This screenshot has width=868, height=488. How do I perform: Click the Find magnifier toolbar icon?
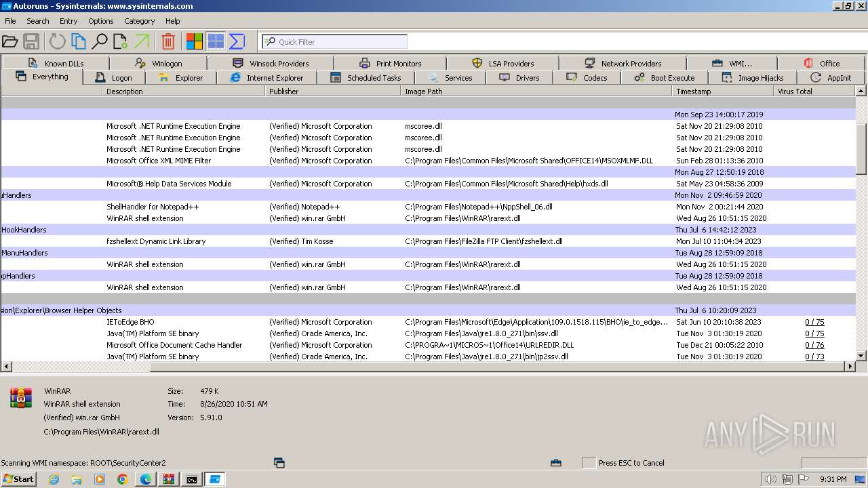point(100,41)
